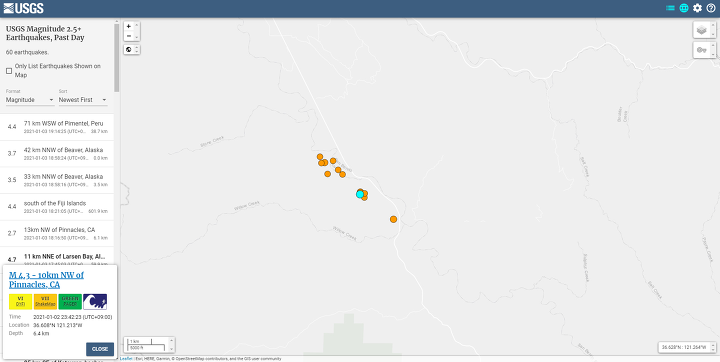Screen dimensions: 720x362
Task: Open the GREEN PAGER badge
Action: coord(70,301)
